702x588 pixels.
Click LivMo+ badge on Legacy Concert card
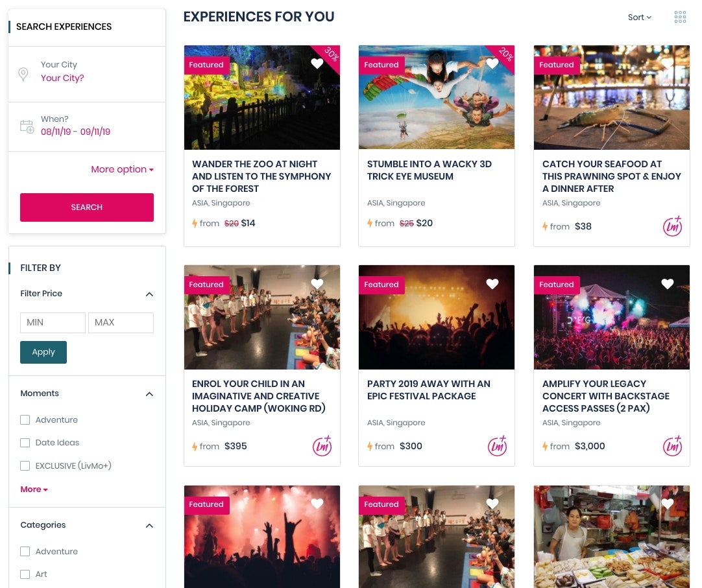[672, 445]
